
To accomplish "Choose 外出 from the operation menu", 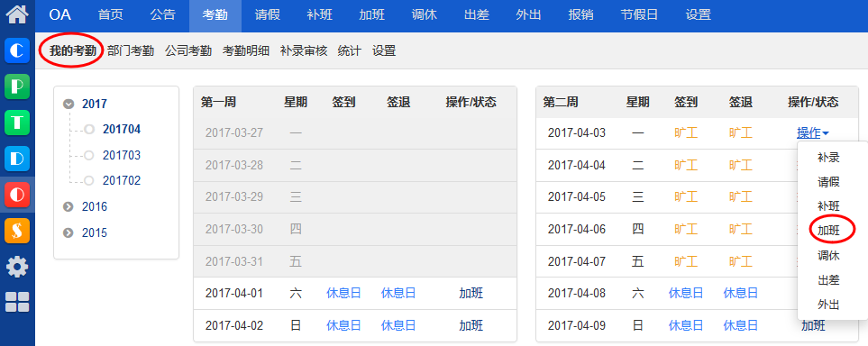I will pyautogui.click(x=828, y=305).
